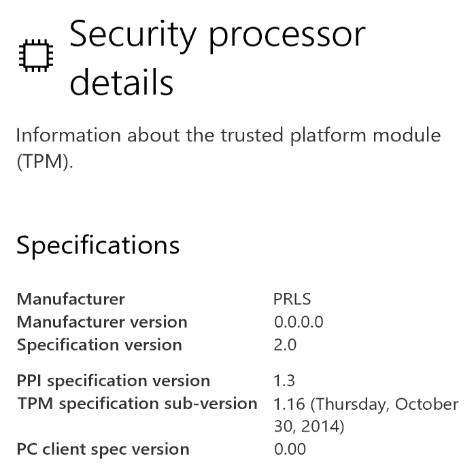Select the 'Specifications' section heading

click(98, 245)
